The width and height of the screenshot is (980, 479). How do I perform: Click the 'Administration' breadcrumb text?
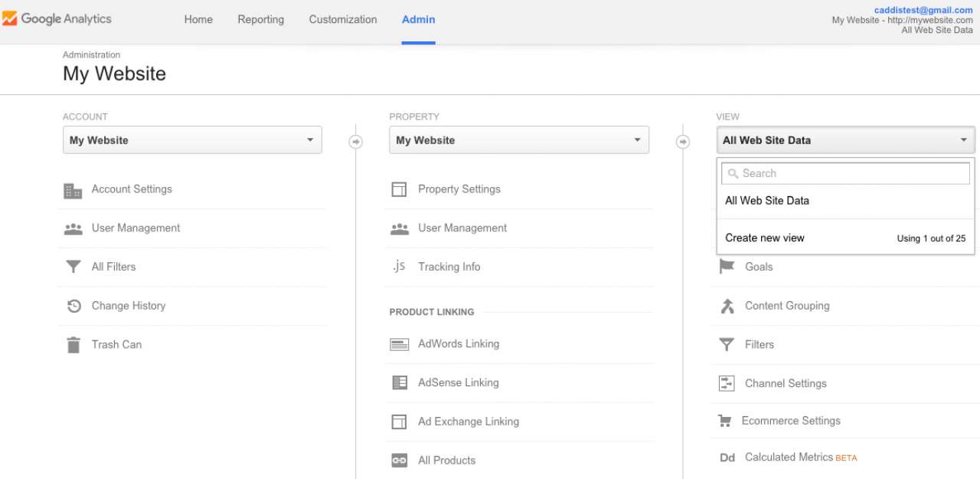[x=91, y=55]
